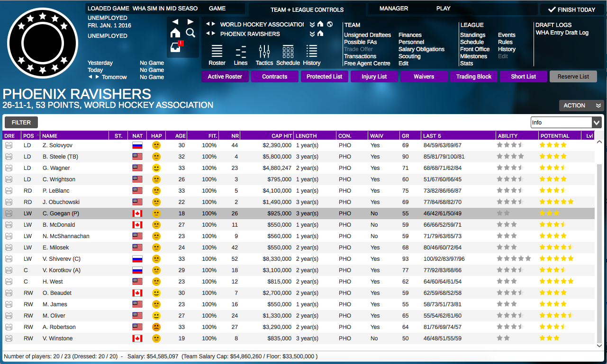Click the back navigation arrow

[176, 21]
